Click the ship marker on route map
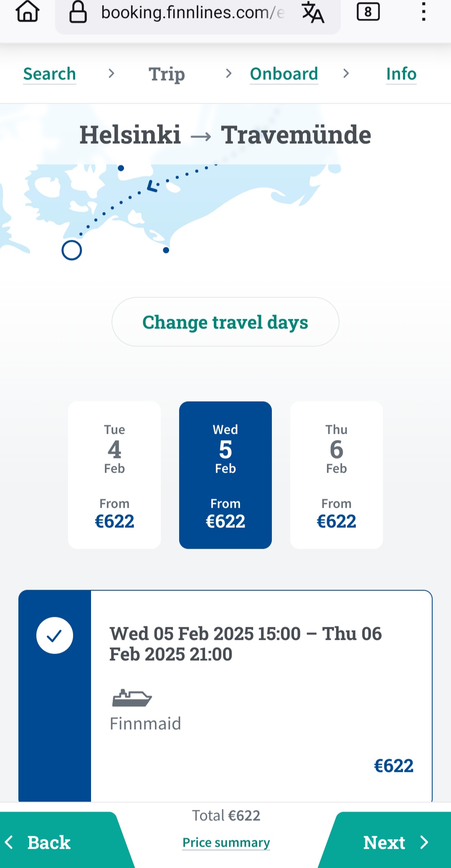Image resolution: width=451 pixels, height=868 pixels. tap(153, 186)
